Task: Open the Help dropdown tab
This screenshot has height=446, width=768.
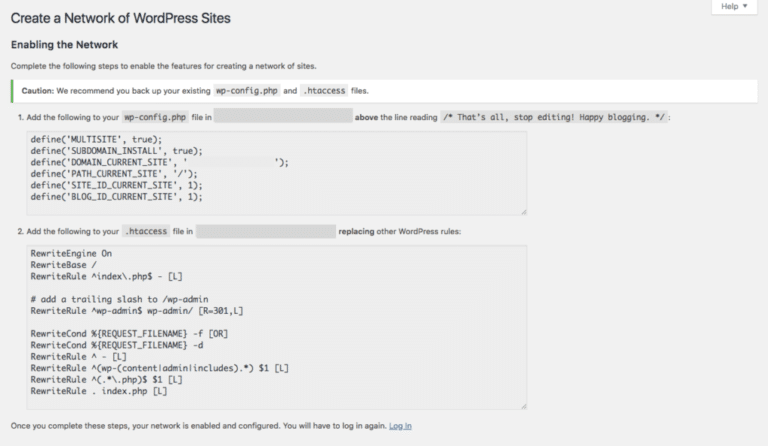Action: point(734,6)
